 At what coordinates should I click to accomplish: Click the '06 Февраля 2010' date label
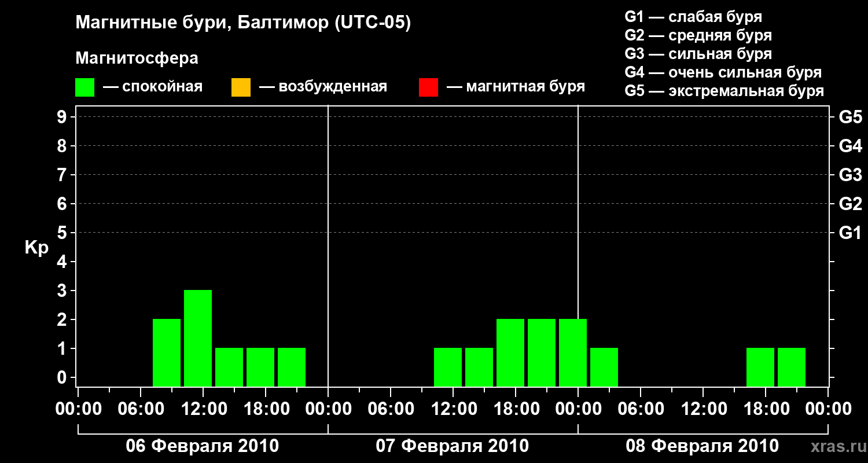tap(203, 446)
